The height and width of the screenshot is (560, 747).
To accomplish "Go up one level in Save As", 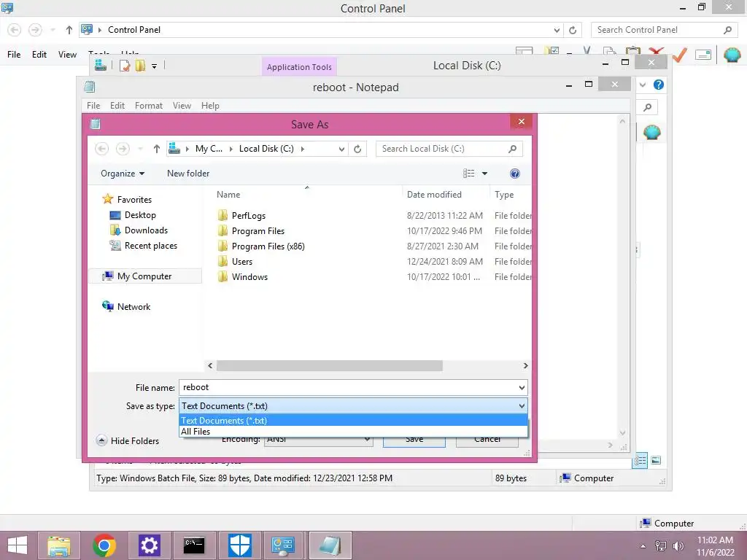I will coord(156,149).
